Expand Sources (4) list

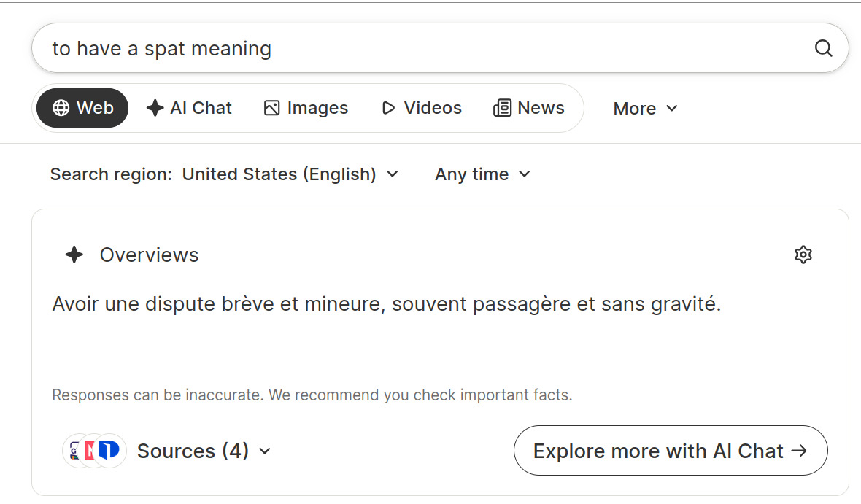point(204,451)
